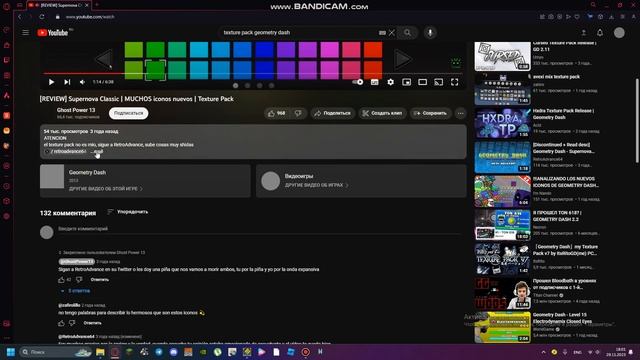Subscribe with the Подписаться button
640x360 pixels.
tap(129, 113)
